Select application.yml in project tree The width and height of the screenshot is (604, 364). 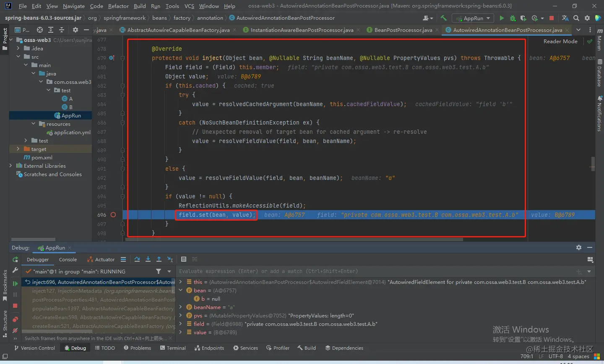(68, 132)
